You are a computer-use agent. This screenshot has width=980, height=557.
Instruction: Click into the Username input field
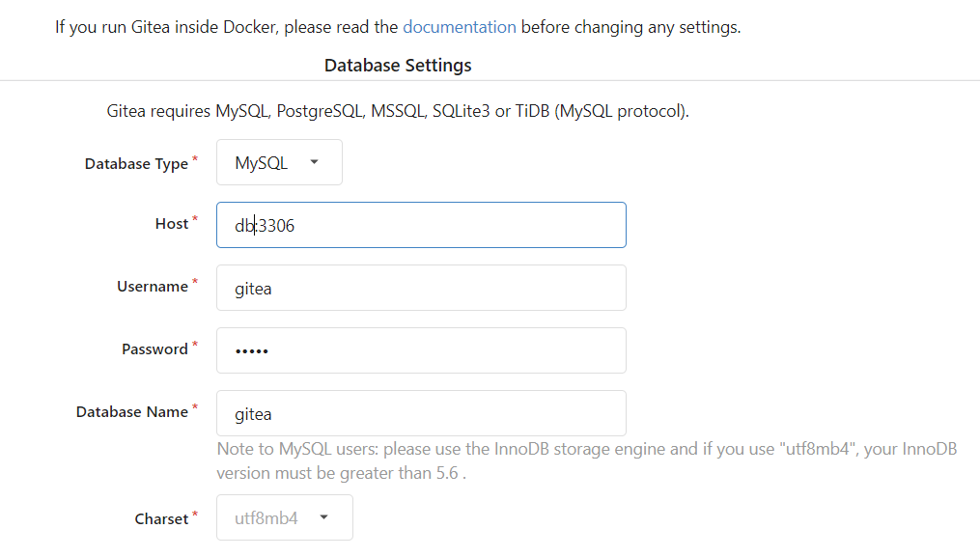coord(421,288)
